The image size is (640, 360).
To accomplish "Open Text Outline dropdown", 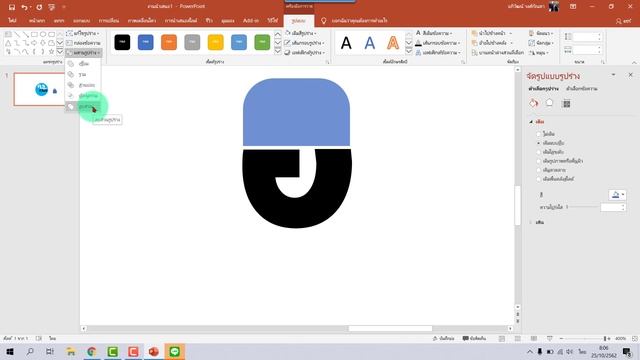I will point(438,43).
